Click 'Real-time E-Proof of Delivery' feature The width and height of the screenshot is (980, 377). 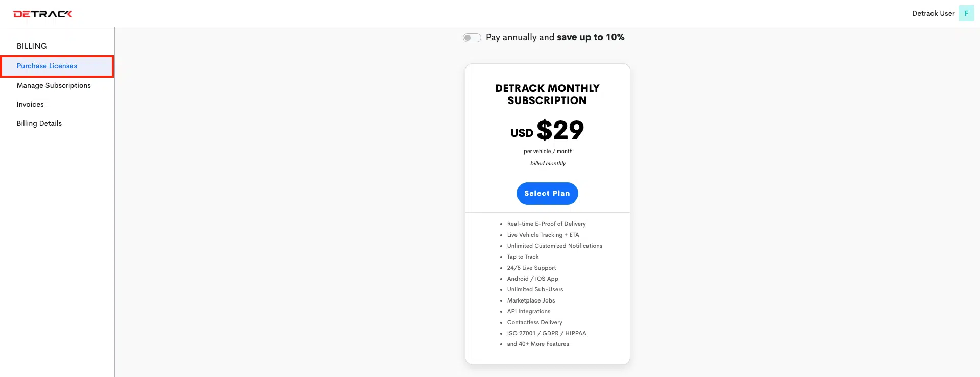(546, 224)
